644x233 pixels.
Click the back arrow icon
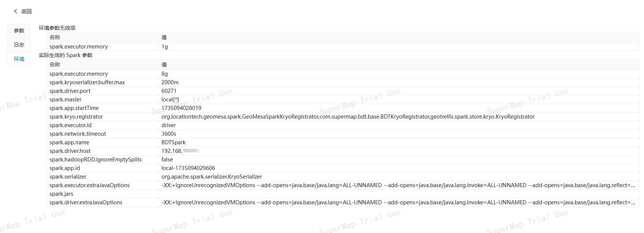(x=16, y=11)
